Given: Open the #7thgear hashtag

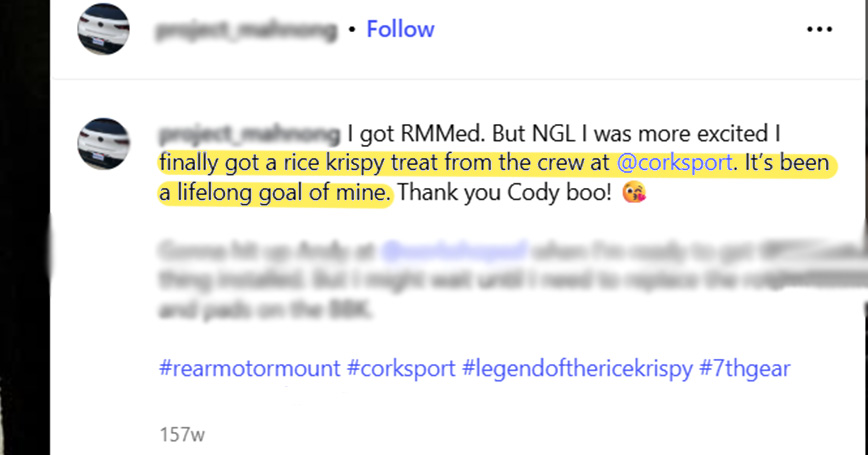Looking at the screenshot, I should (x=746, y=368).
